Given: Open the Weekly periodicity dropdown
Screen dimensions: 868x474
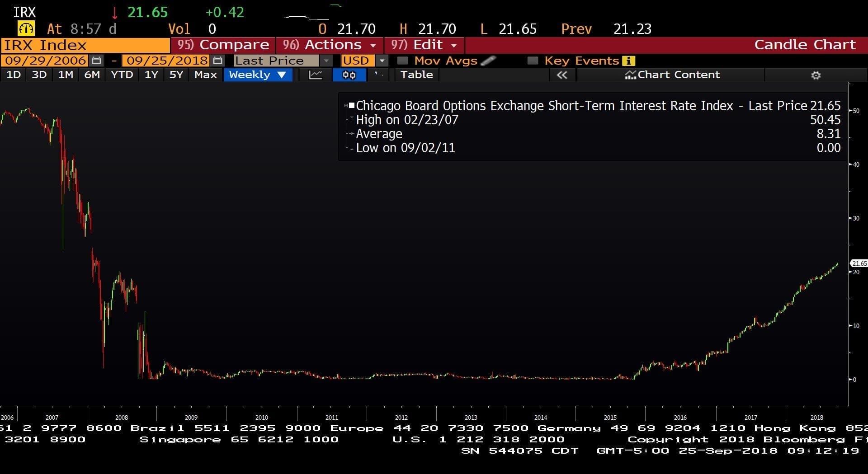Looking at the screenshot, I should coord(258,75).
